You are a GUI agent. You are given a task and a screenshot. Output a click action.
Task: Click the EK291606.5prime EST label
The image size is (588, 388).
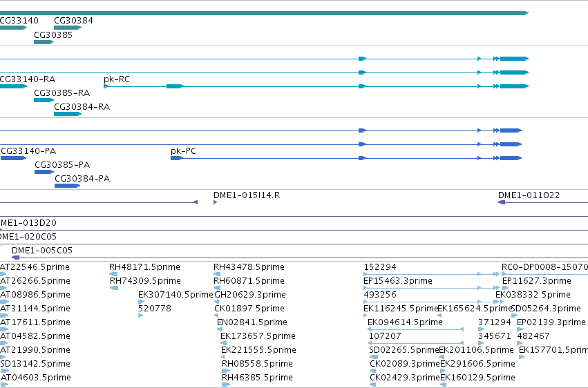tap(477, 364)
